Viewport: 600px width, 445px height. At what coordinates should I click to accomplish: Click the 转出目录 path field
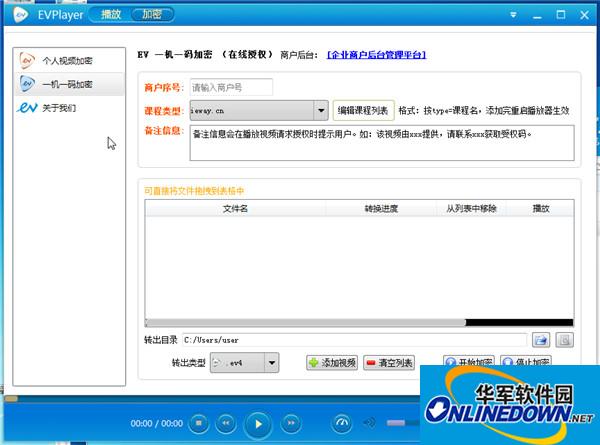click(354, 340)
